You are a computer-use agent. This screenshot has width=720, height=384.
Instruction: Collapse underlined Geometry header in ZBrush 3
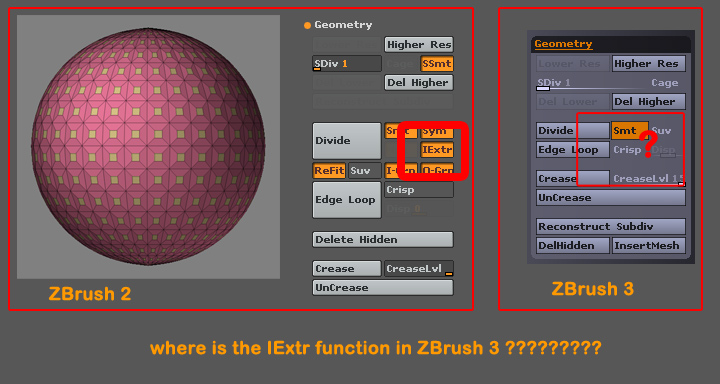563,44
